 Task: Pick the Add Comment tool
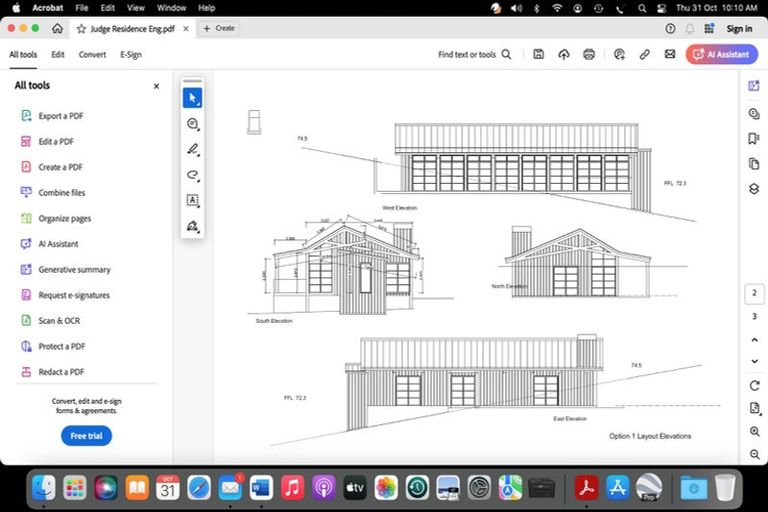pos(193,124)
